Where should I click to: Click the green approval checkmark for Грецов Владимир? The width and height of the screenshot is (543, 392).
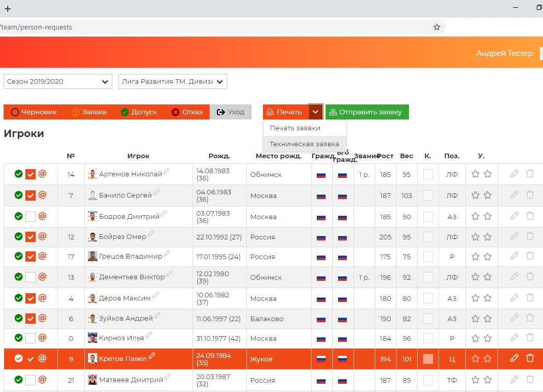point(19,257)
